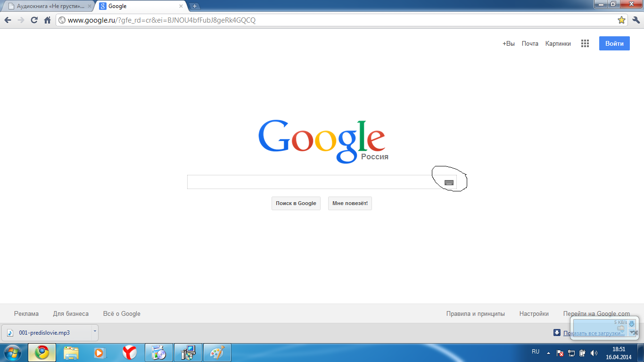
Task: Open the downloaded 001-predislovie.mp3 file
Action: (44, 333)
